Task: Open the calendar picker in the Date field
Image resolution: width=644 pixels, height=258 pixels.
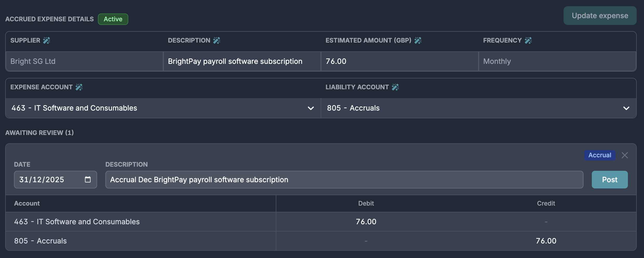Action: pyautogui.click(x=88, y=179)
